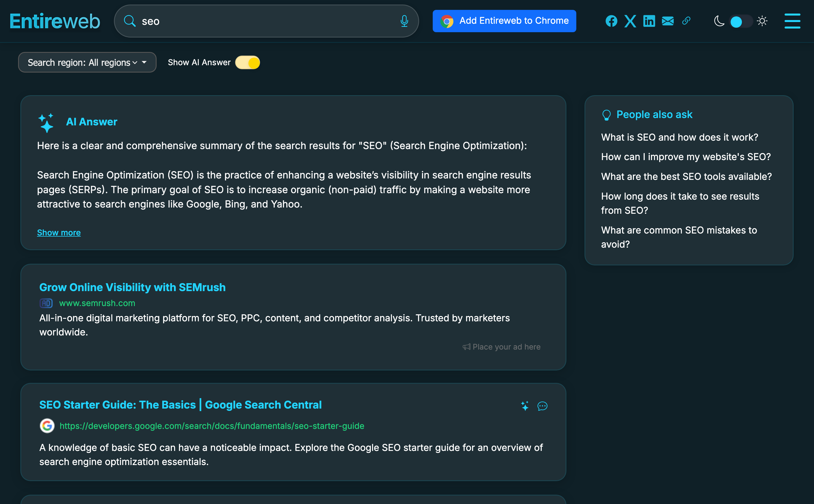Screen dimensions: 814x504
Task: Share via X (Twitter) icon
Action: click(x=630, y=21)
